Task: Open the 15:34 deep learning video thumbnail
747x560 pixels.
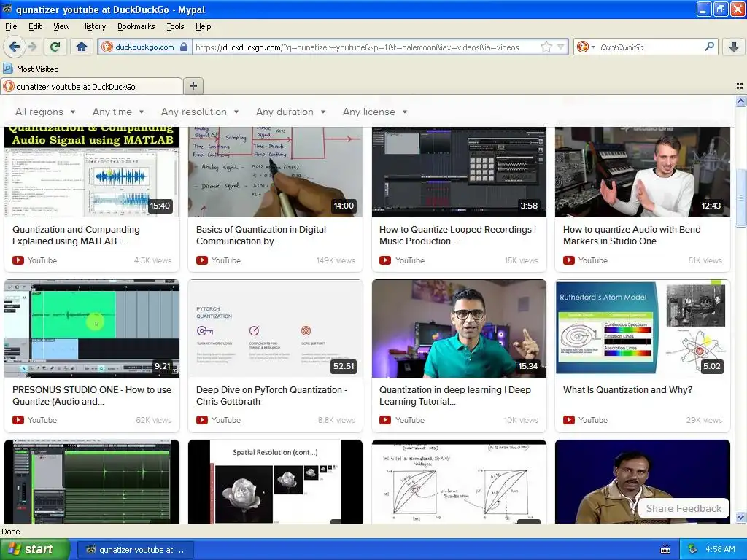Action: [460, 328]
